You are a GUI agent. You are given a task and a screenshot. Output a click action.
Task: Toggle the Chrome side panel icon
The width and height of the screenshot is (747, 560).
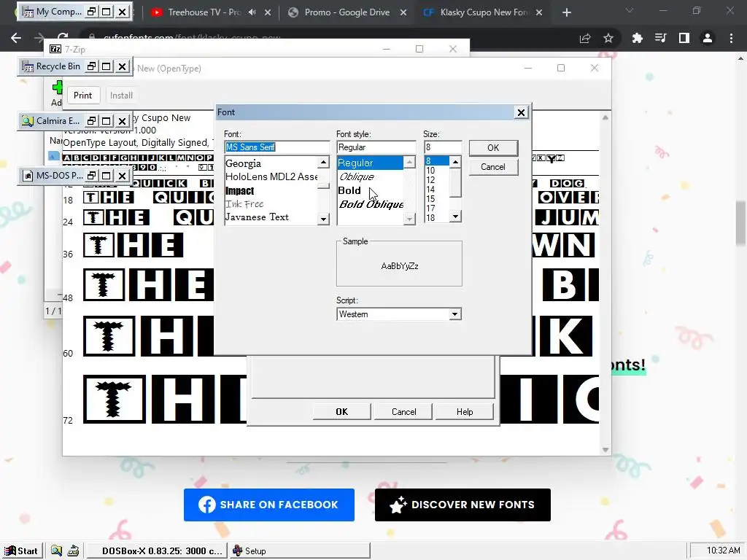click(x=684, y=38)
